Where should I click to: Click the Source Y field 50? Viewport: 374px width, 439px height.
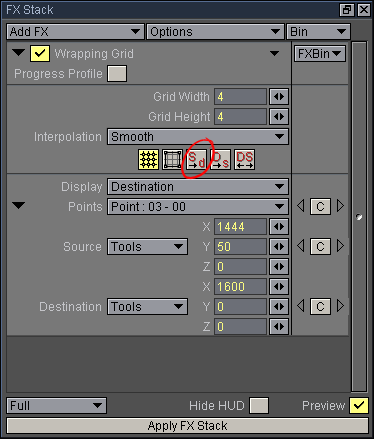coord(240,247)
